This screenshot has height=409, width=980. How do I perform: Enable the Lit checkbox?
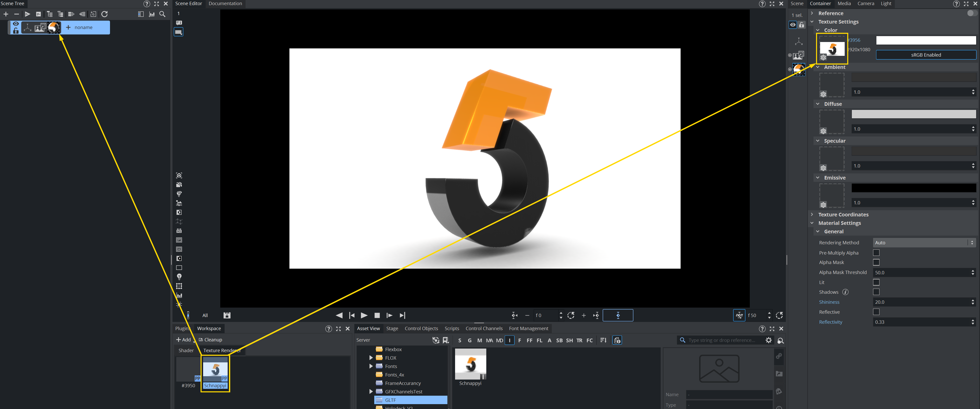tap(876, 282)
